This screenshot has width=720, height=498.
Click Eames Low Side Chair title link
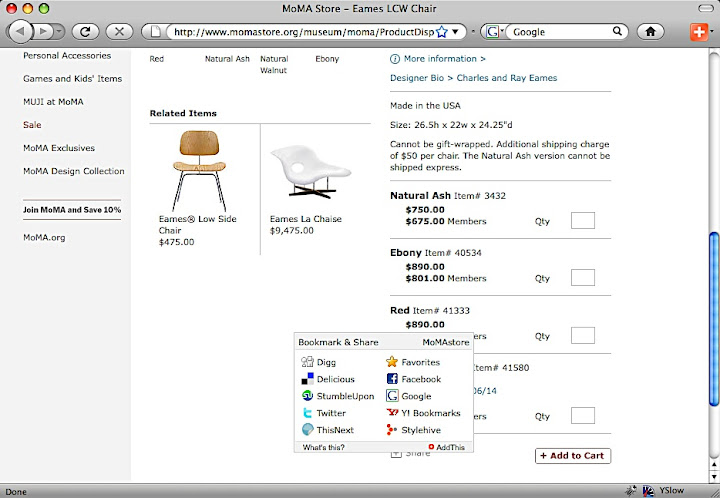pyautogui.click(x=197, y=224)
